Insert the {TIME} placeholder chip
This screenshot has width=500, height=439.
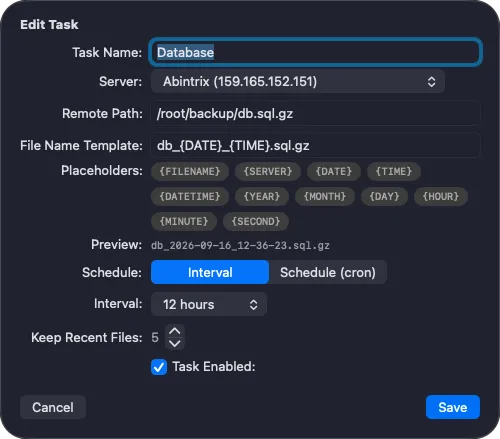pyautogui.click(x=394, y=172)
